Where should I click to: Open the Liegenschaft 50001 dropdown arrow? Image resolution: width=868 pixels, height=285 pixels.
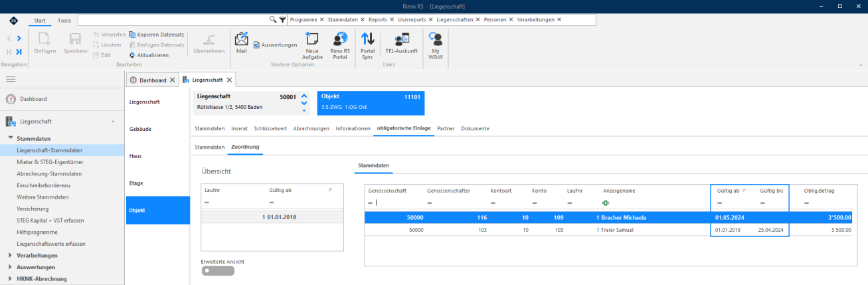point(304,110)
